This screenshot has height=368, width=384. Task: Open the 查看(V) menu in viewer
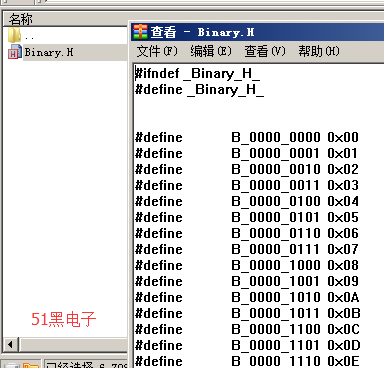(265, 51)
